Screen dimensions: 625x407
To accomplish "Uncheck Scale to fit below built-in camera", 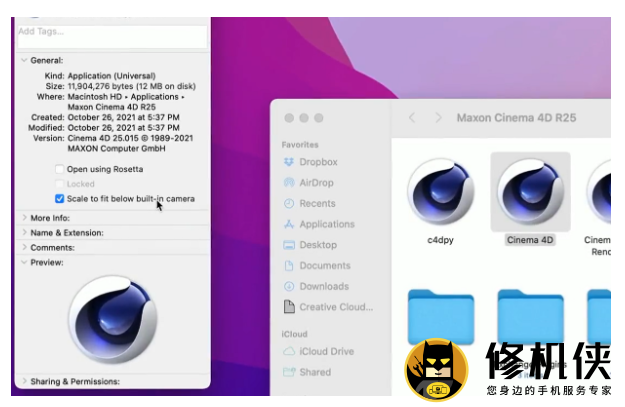I will (x=59, y=199).
